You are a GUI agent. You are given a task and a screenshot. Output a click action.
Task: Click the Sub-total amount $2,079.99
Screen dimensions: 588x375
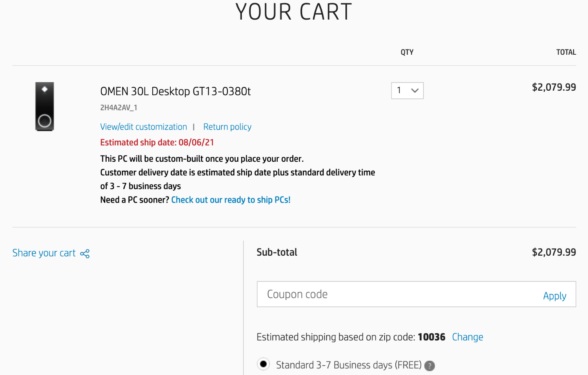554,252
